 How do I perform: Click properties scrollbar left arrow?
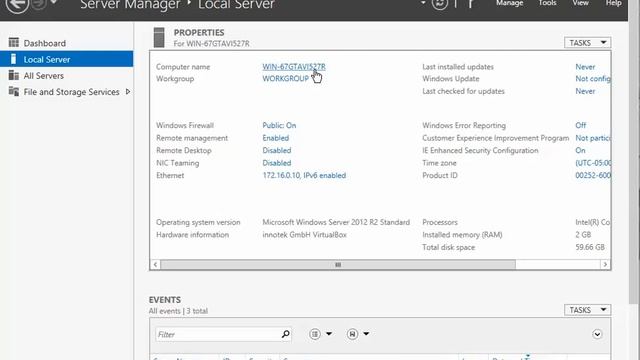155,265
